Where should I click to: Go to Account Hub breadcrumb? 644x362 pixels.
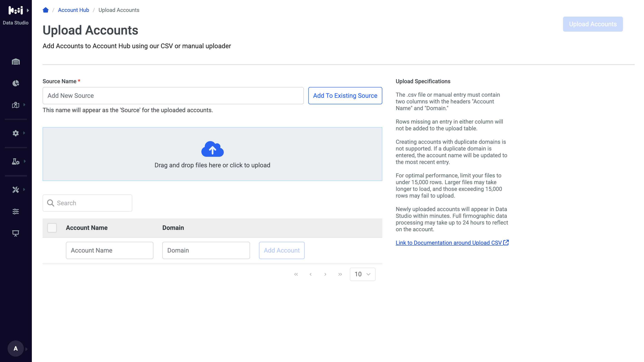pyautogui.click(x=74, y=10)
